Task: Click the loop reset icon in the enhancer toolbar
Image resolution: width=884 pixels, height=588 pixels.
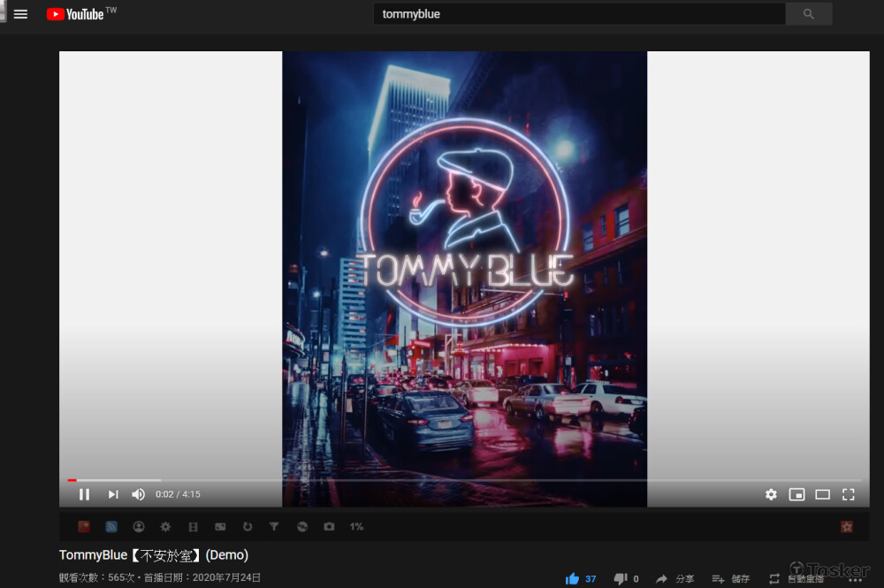Action: tap(248, 526)
